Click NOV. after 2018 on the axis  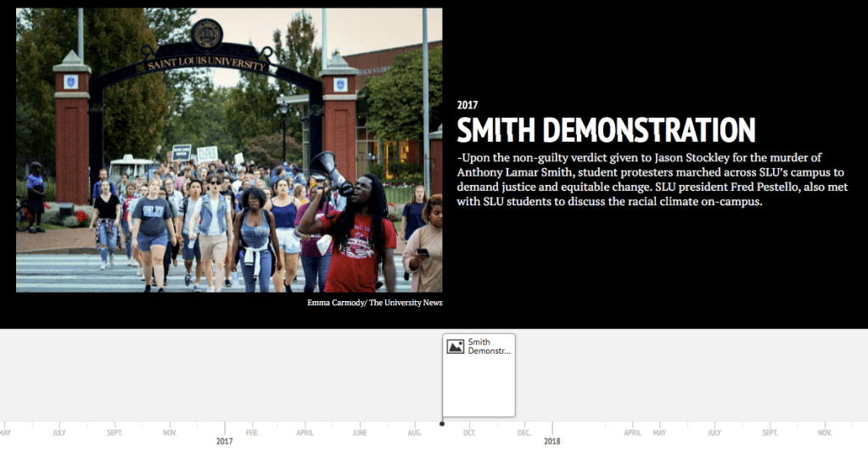(824, 433)
